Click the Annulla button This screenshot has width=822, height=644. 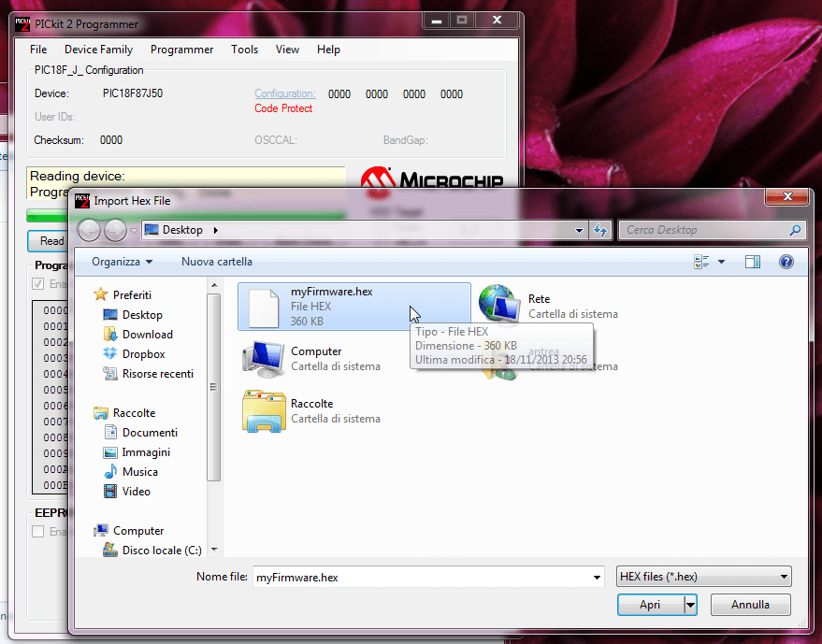pos(750,605)
